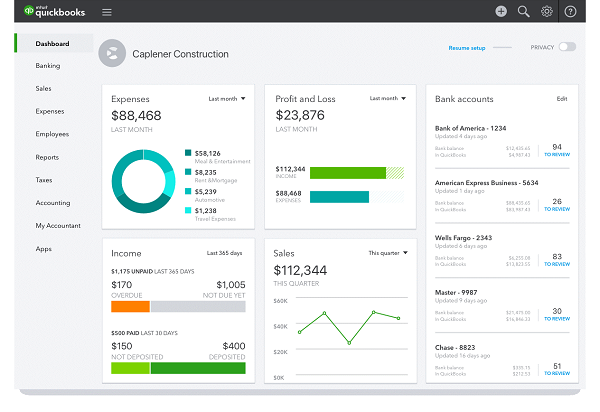
Task: Open the search magnifier icon
Action: pos(523,11)
